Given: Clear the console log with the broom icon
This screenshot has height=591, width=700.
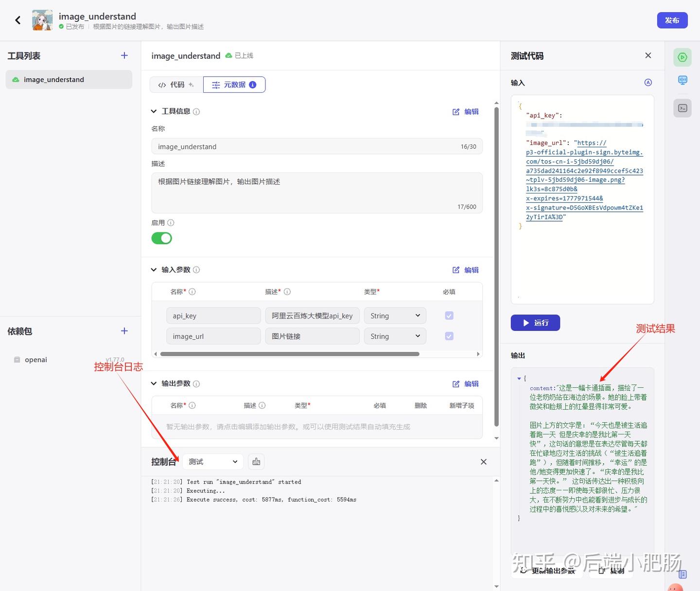Looking at the screenshot, I should point(256,462).
